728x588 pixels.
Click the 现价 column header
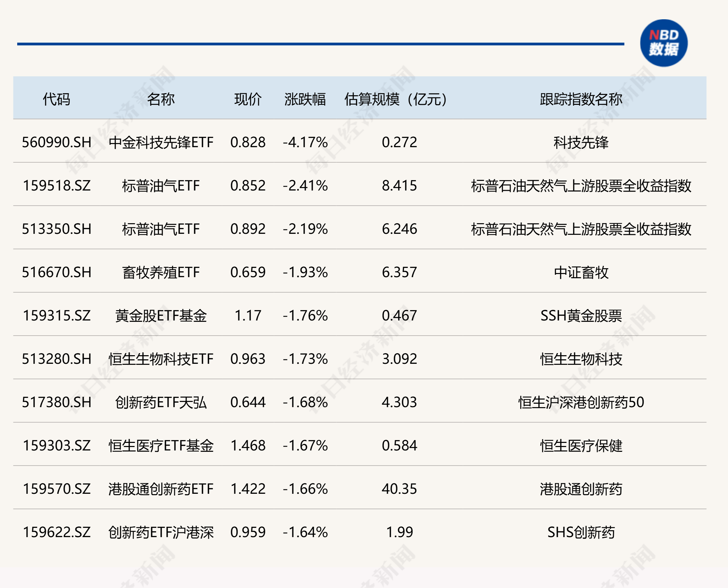248,99
